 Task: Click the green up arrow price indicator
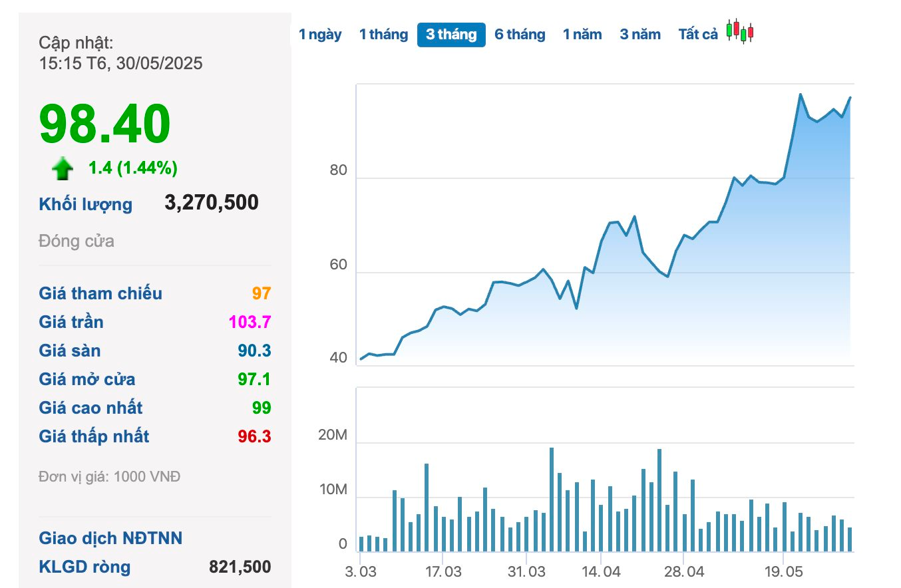point(63,169)
